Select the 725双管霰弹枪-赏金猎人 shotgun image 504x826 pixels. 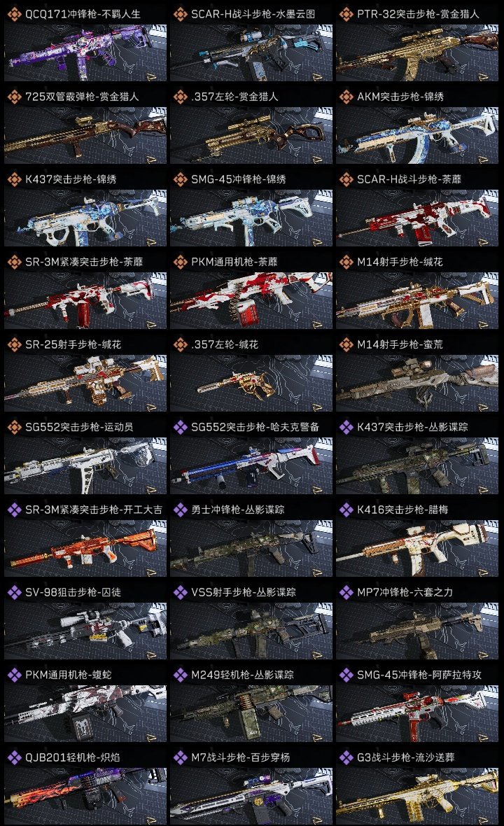coord(85,135)
